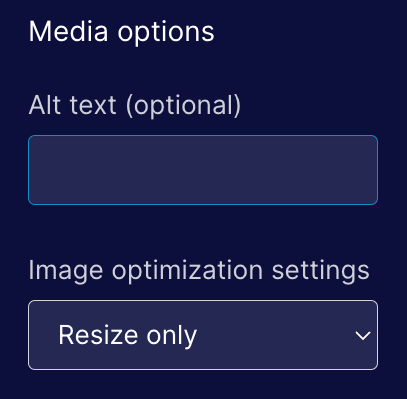This screenshot has width=407, height=399.
Task: Place cursor in empty alt text box
Action: pyautogui.click(x=203, y=170)
